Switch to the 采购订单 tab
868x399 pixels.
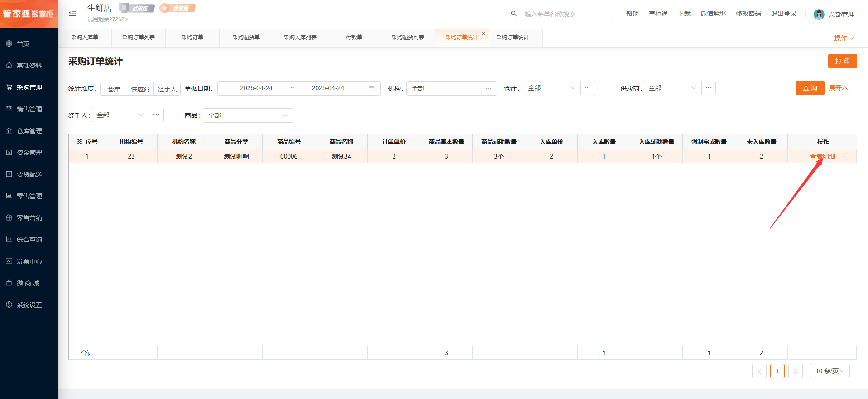[192, 38]
